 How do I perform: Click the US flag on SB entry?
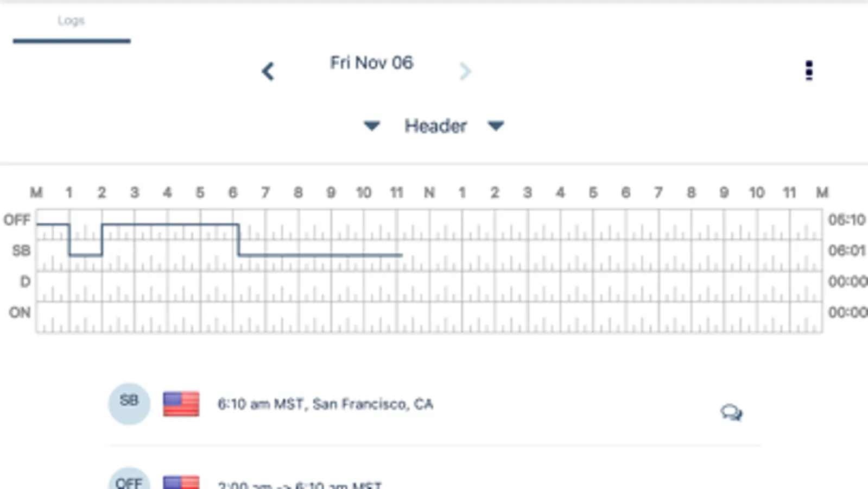click(x=181, y=404)
